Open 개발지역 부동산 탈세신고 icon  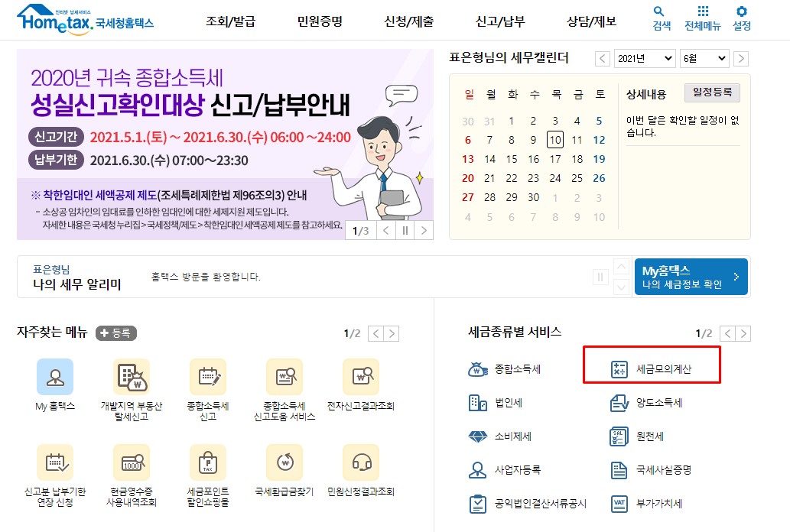[x=132, y=376]
